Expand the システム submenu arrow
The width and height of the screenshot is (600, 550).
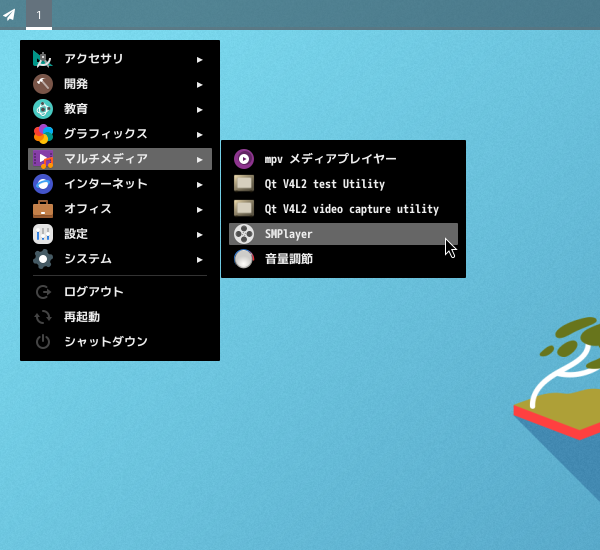pyautogui.click(x=200, y=259)
